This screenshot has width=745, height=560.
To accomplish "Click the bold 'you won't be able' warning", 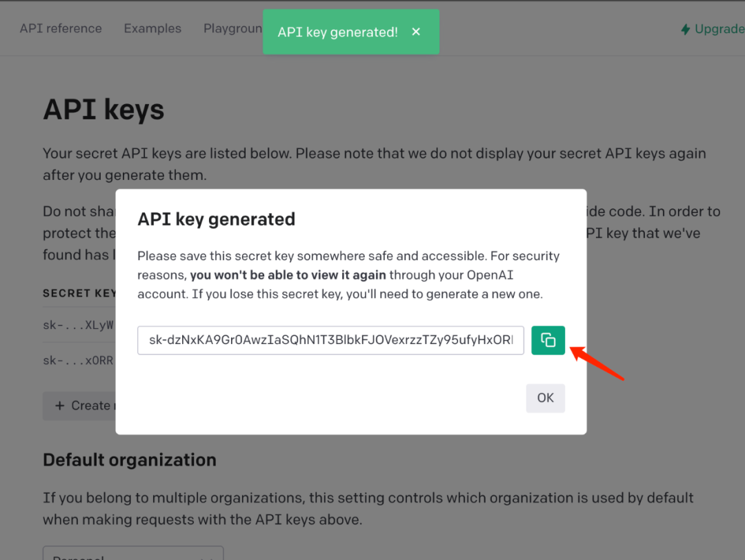I will (x=288, y=275).
